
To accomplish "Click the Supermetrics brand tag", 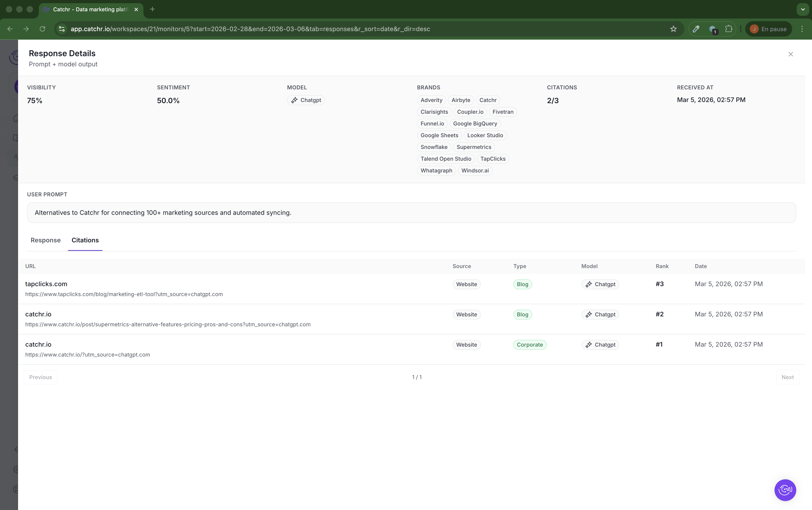I will point(474,147).
